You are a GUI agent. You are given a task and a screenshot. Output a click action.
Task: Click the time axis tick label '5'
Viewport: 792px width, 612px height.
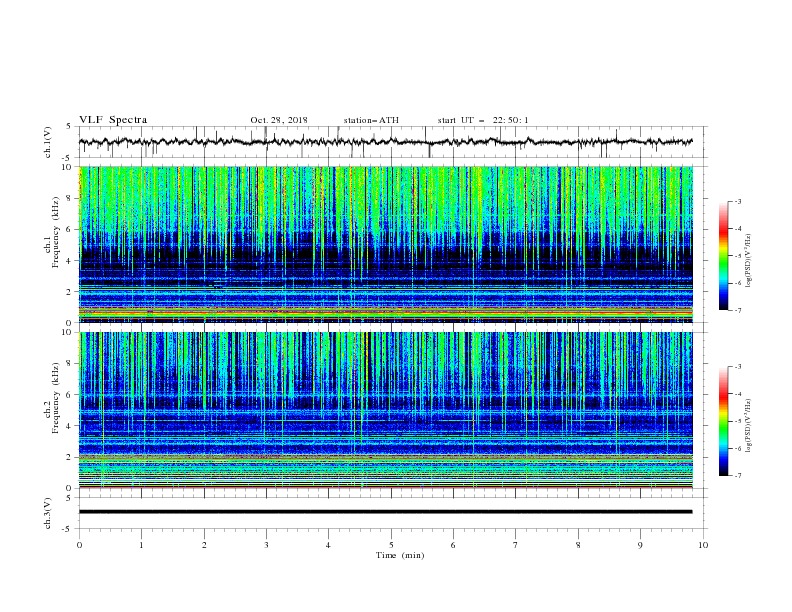coord(391,545)
